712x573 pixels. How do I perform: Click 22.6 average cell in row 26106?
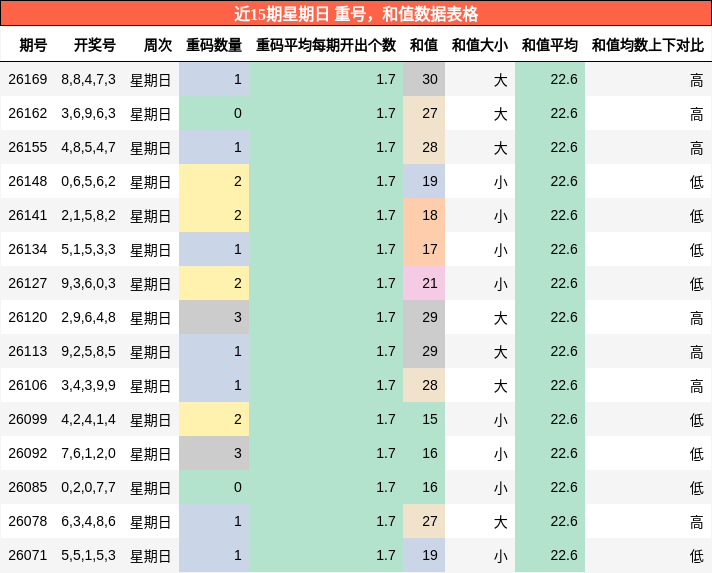point(550,385)
